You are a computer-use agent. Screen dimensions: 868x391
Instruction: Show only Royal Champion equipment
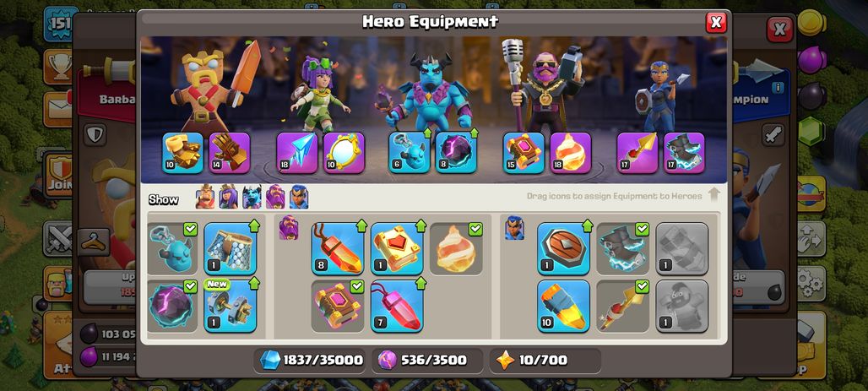(x=299, y=197)
